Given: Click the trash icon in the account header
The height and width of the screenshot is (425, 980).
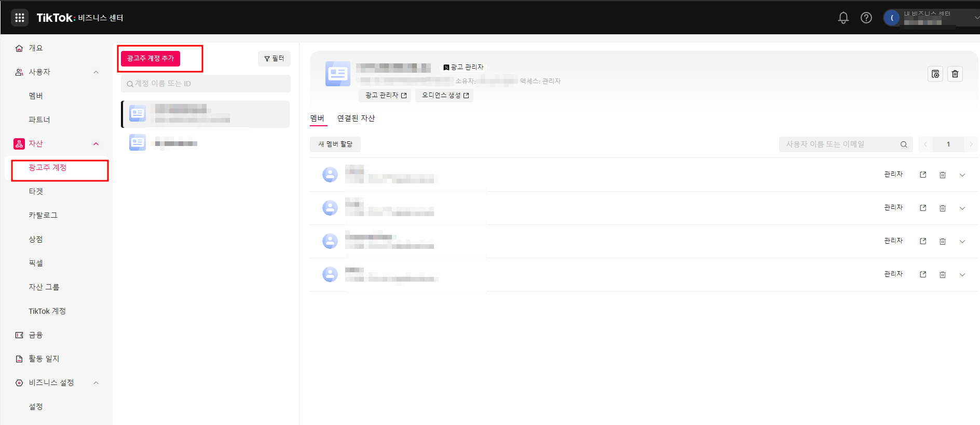Looking at the screenshot, I should [955, 74].
